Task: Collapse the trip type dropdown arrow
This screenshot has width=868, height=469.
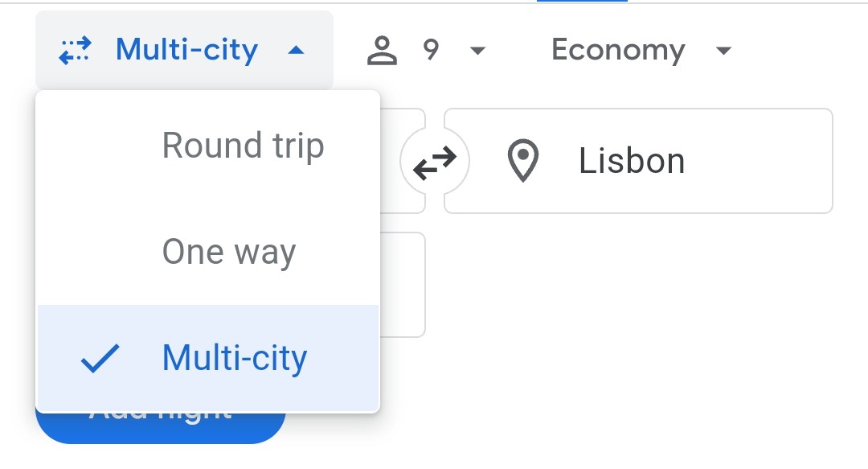Action: (x=296, y=51)
